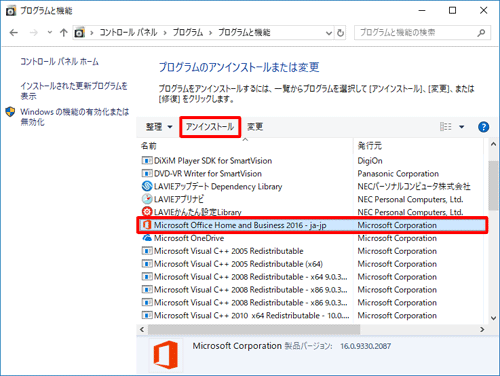Select Visual C++ 2010 x64 Redistributable icon
The image size is (500, 376).
147,315
